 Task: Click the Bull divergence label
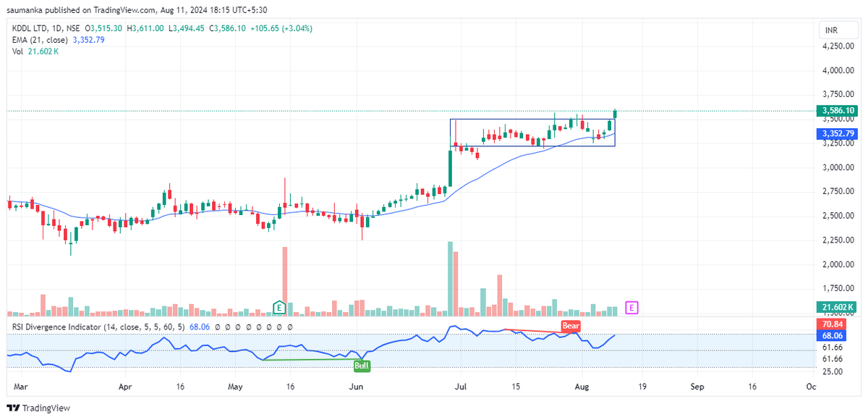[x=361, y=366]
